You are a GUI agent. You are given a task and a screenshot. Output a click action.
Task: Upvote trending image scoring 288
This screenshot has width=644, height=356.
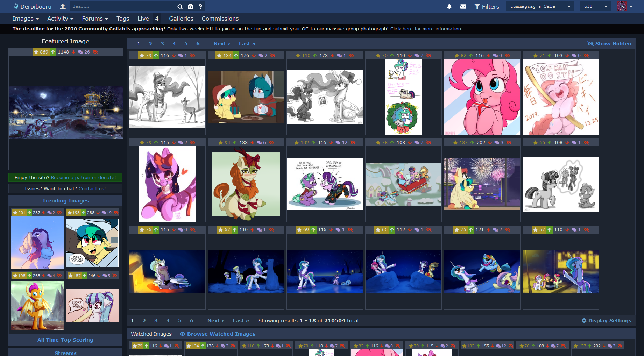pos(84,212)
